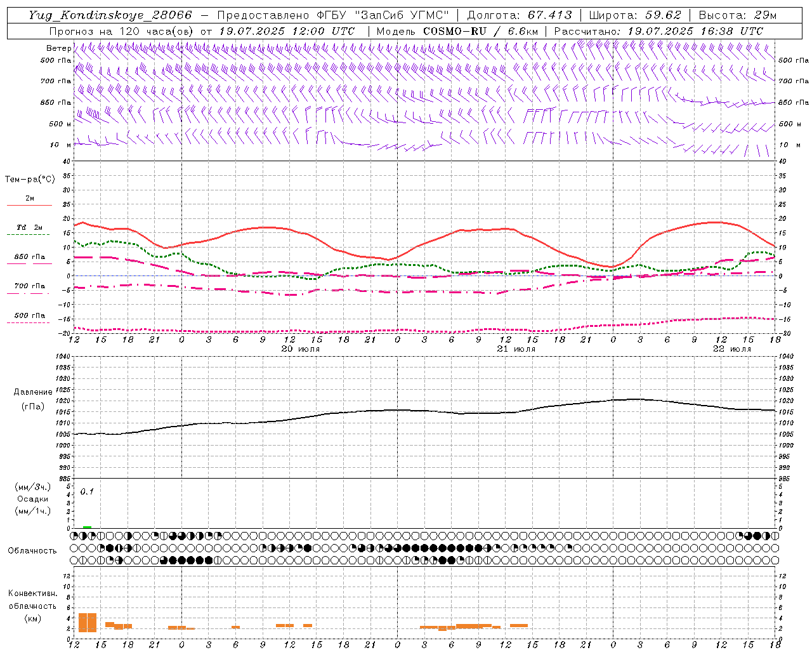Click the Прогноз на 120 часа(ов) text
This screenshot has height=650, width=812.
point(121,31)
